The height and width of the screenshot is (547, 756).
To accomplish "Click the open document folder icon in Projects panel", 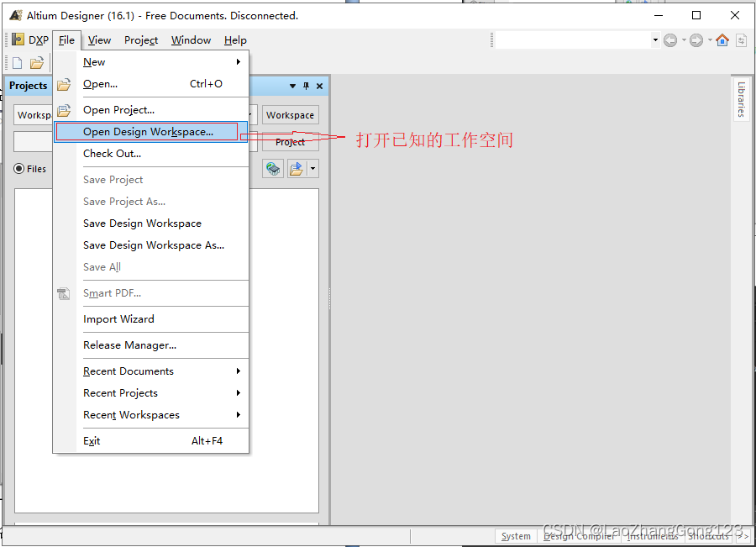I will coord(297,169).
